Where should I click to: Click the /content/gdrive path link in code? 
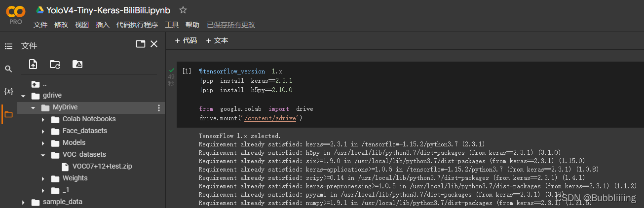point(271,118)
